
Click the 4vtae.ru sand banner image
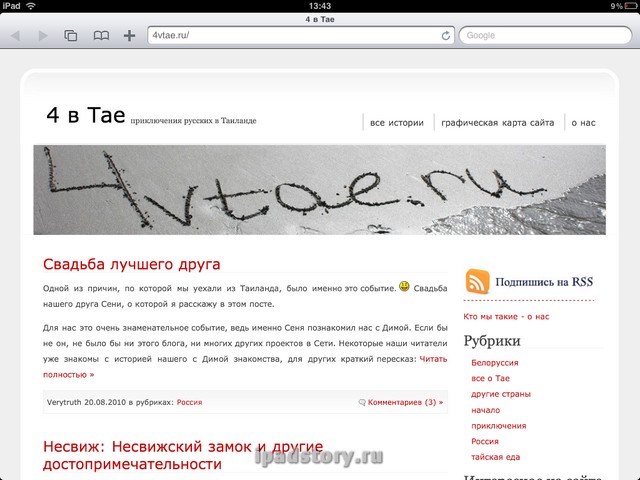click(x=320, y=190)
